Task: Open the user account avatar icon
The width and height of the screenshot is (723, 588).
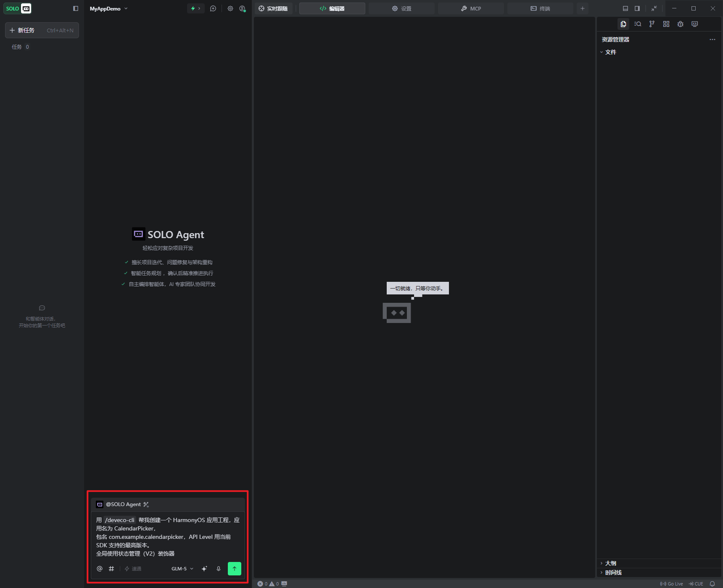Action: point(242,8)
